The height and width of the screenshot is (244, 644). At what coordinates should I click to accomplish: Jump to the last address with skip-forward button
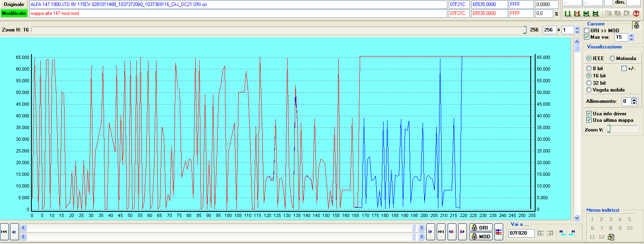click(x=441, y=231)
